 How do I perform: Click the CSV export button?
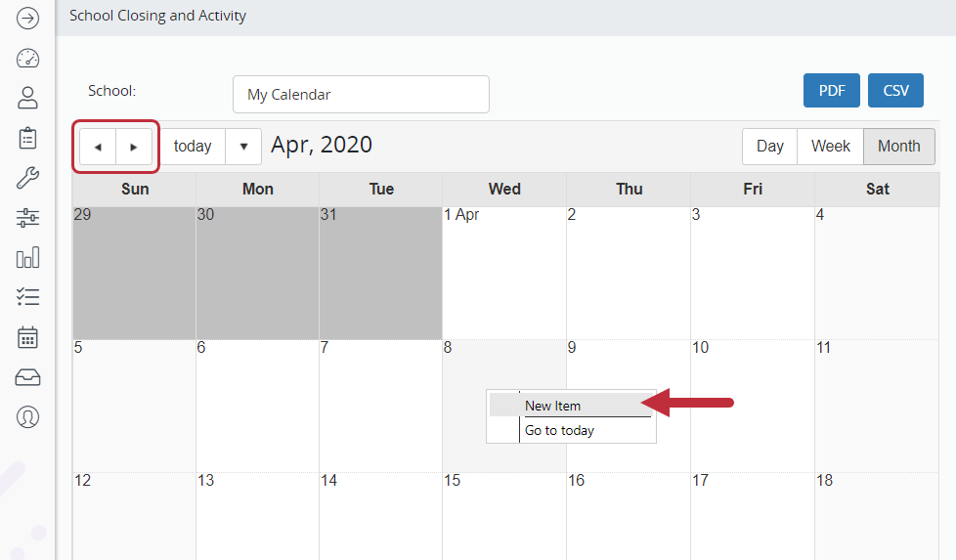[895, 91]
